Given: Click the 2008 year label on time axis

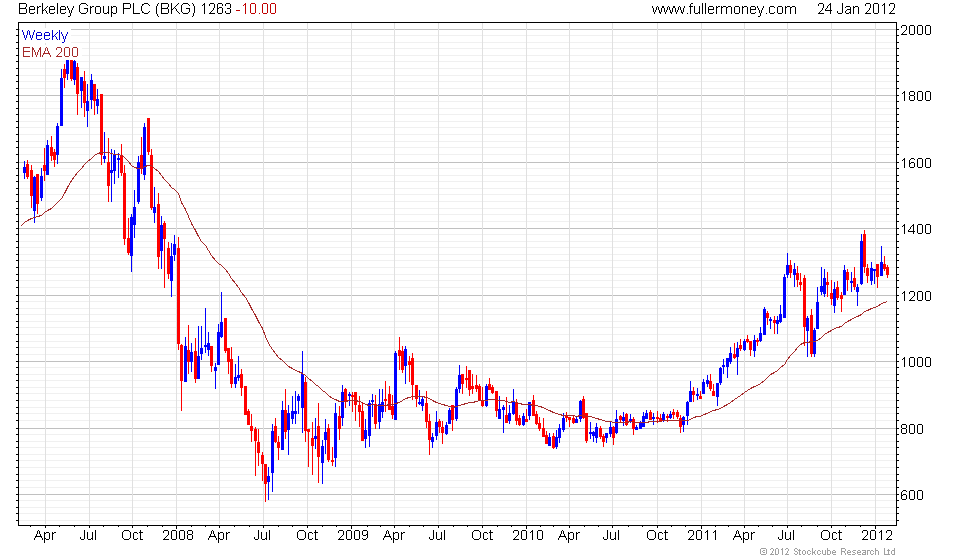Looking at the screenshot, I should coord(178,536).
